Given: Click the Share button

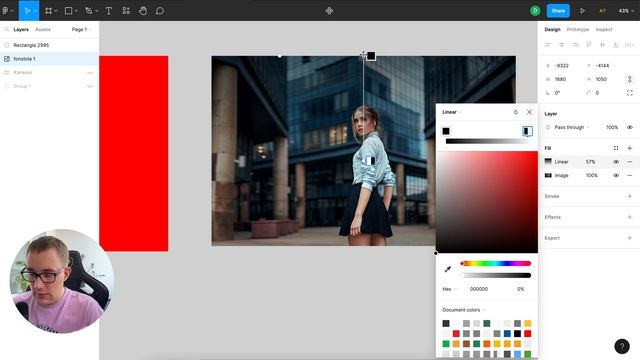Looking at the screenshot, I should point(558,11).
